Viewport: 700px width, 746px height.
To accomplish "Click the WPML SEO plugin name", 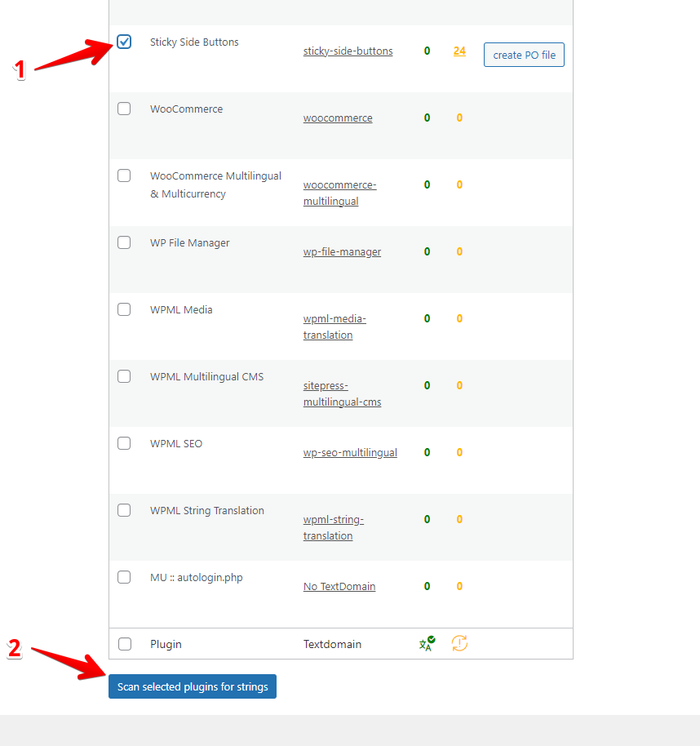I will point(176,443).
